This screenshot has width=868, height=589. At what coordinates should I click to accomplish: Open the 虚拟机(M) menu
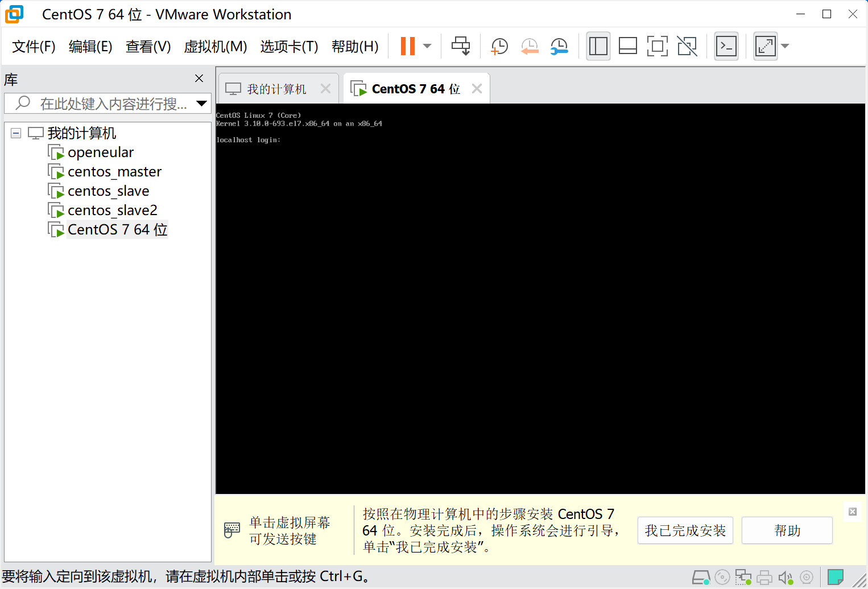pyautogui.click(x=216, y=47)
